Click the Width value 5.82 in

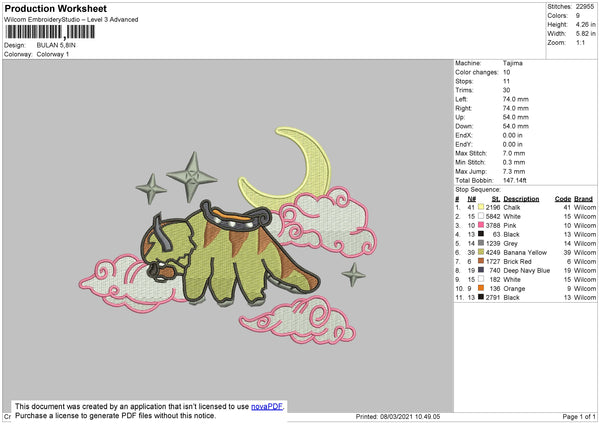point(585,34)
